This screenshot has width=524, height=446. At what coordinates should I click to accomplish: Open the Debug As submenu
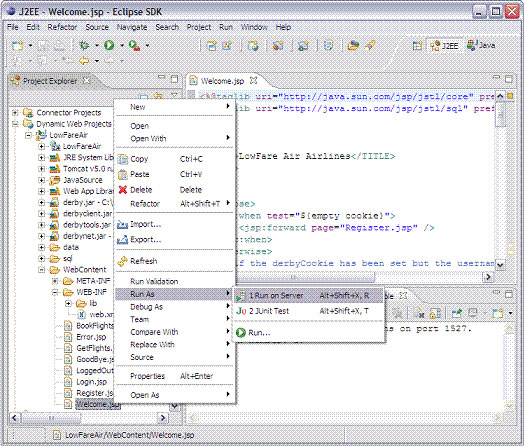point(174,307)
